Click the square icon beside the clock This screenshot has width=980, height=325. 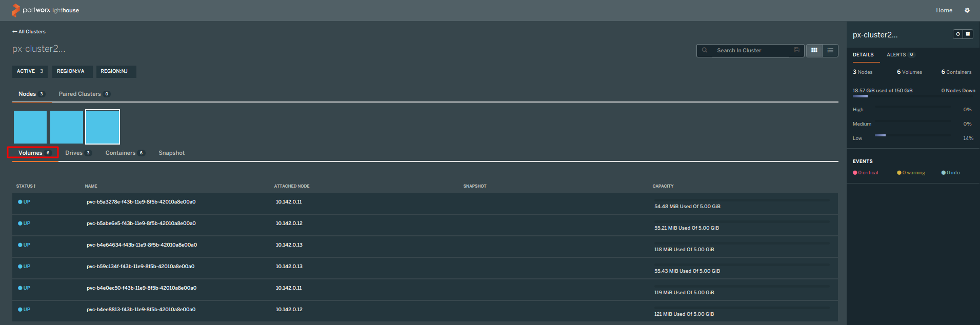click(968, 34)
